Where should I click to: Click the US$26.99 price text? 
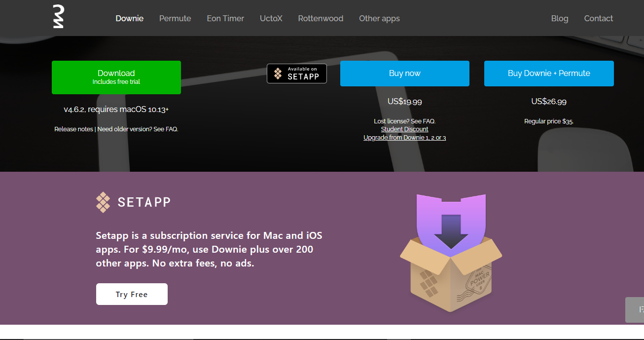pos(549,102)
